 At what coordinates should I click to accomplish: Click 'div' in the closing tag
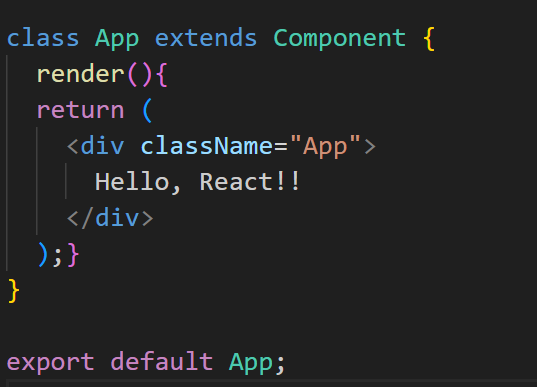point(117,217)
